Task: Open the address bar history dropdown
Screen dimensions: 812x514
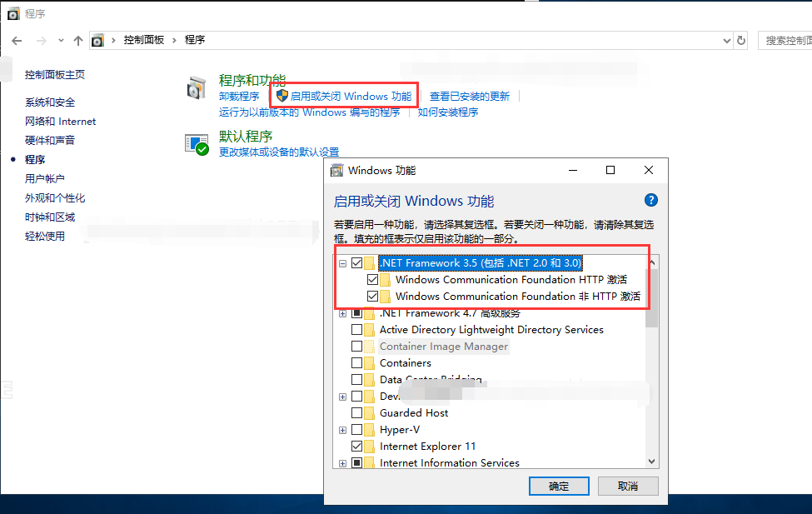Action: coord(726,41)
